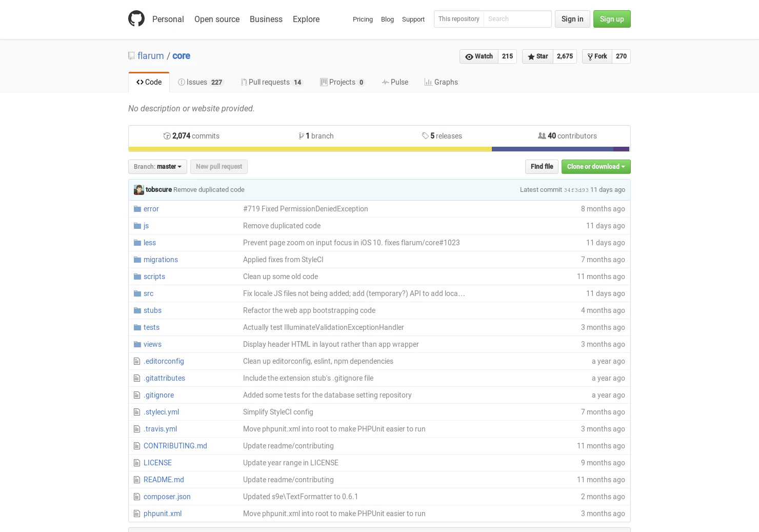
Task: Click the file icon for composer.json
Action: 137,497
